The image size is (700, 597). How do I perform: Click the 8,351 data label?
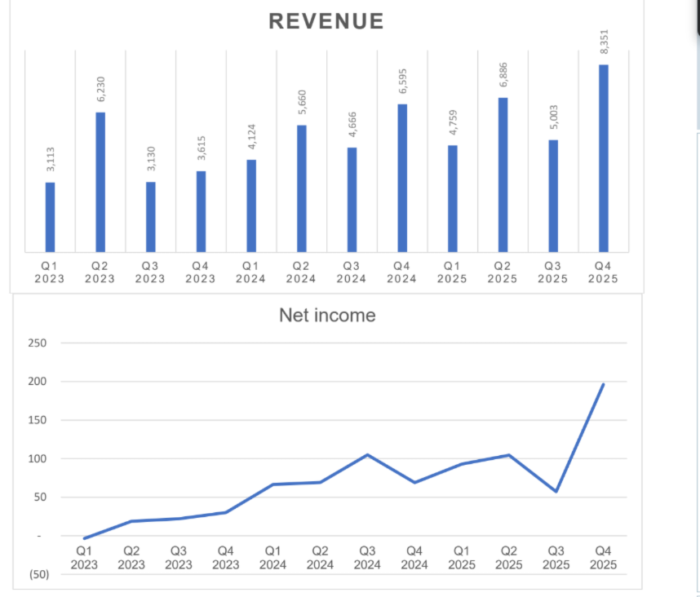tap(605, 42)
